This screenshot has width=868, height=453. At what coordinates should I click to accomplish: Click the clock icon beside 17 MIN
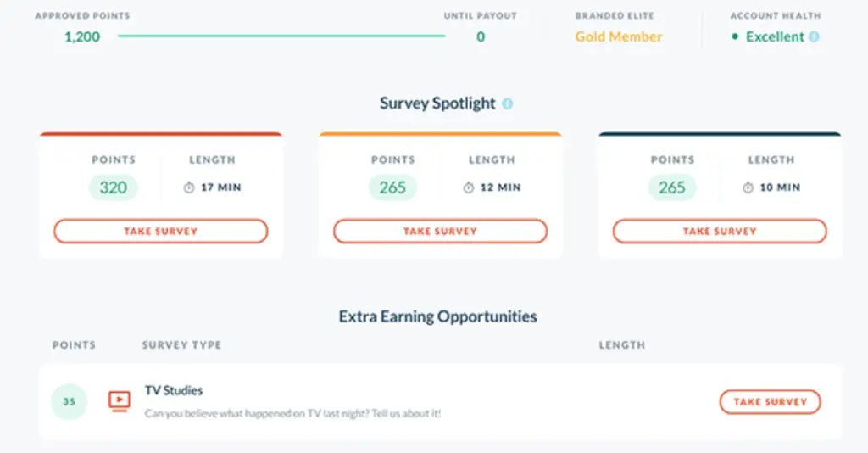pyautogui.click(x=189, y=187)
